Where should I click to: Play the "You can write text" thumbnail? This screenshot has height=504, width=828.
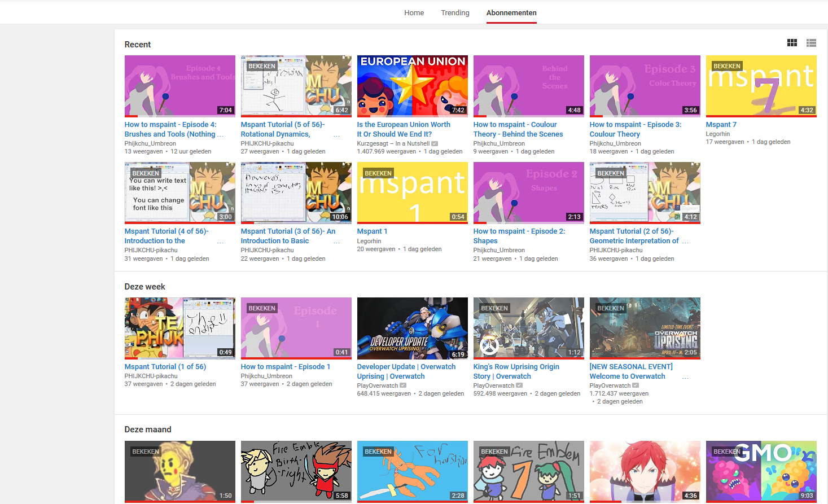click(180, 192)
